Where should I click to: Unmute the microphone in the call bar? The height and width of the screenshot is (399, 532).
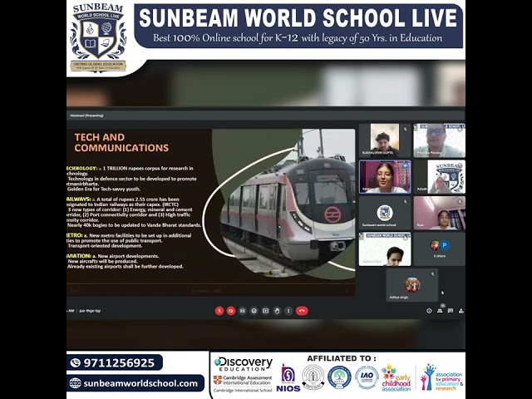tap(219, 311)
